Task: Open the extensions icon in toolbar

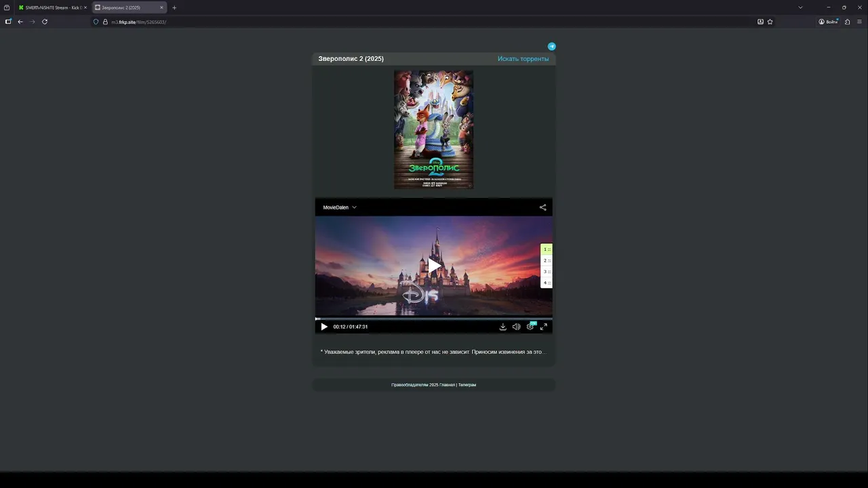Action: pyautogui.click(x=848, y=22)
